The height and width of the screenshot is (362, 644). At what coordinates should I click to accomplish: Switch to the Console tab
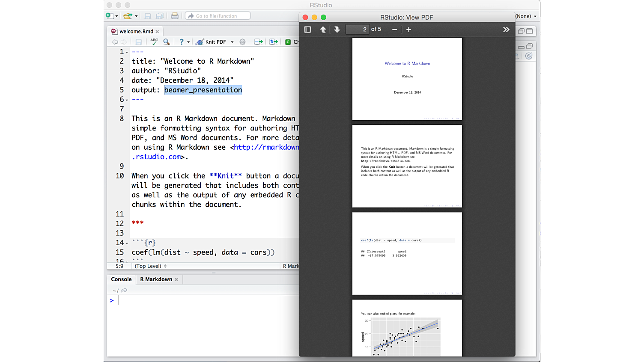coord(121,279)
